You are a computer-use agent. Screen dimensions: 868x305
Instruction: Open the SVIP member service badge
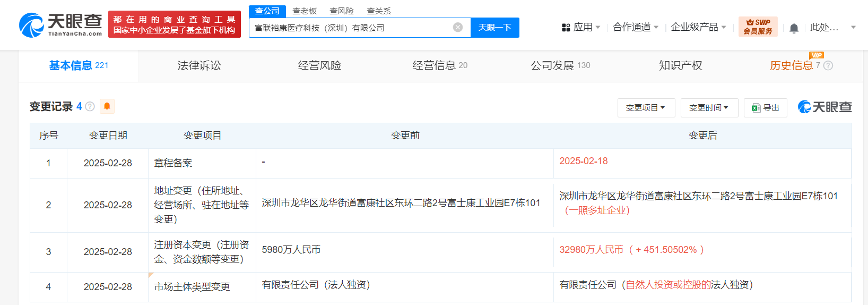click(x=758, y=27)
